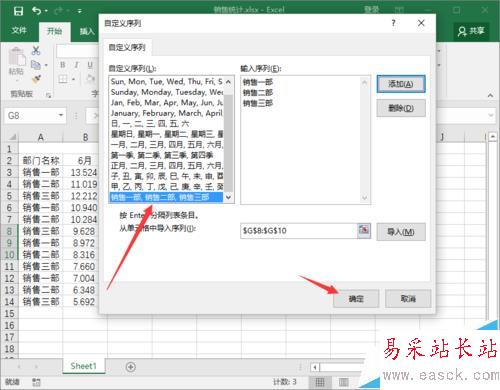The width and height of the screenshot is (500, 390).
Task: Select the 甲, 乙, 丙, 丁 list entry
Action: click(x=166, y=187)
